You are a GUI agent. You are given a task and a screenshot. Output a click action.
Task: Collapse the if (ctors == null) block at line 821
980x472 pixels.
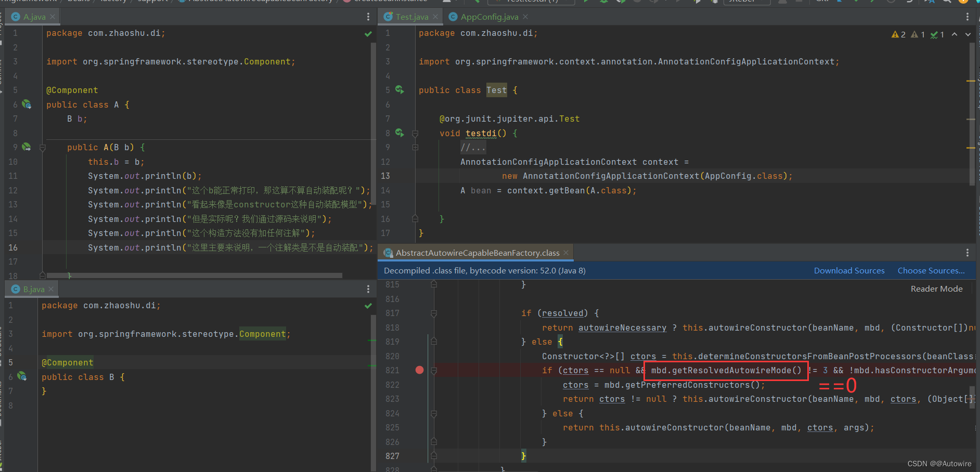(434, 371)
